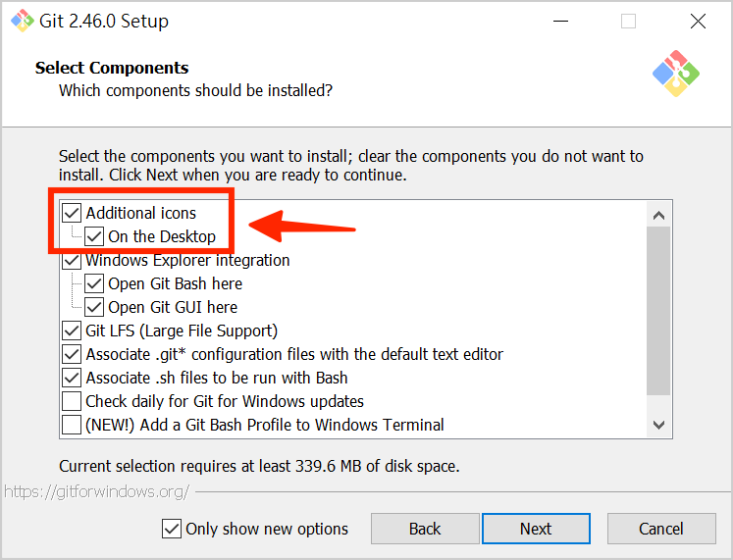Uncheck Git LFS (Large File Support)
This screenshot has width=733, height=560.
[72, 331]
